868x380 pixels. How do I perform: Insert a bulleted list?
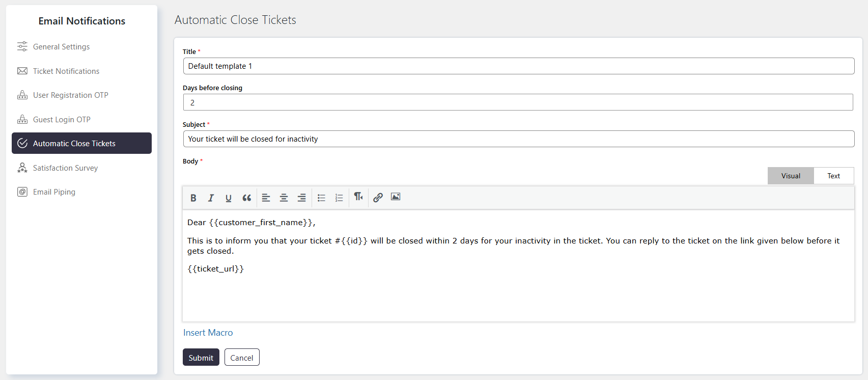point(321,198)
